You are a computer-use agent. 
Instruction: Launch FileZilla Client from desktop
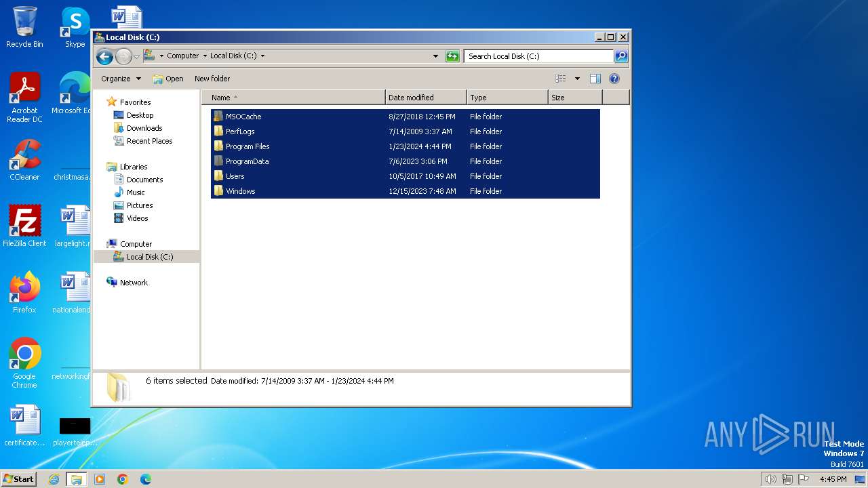point(24,226)
